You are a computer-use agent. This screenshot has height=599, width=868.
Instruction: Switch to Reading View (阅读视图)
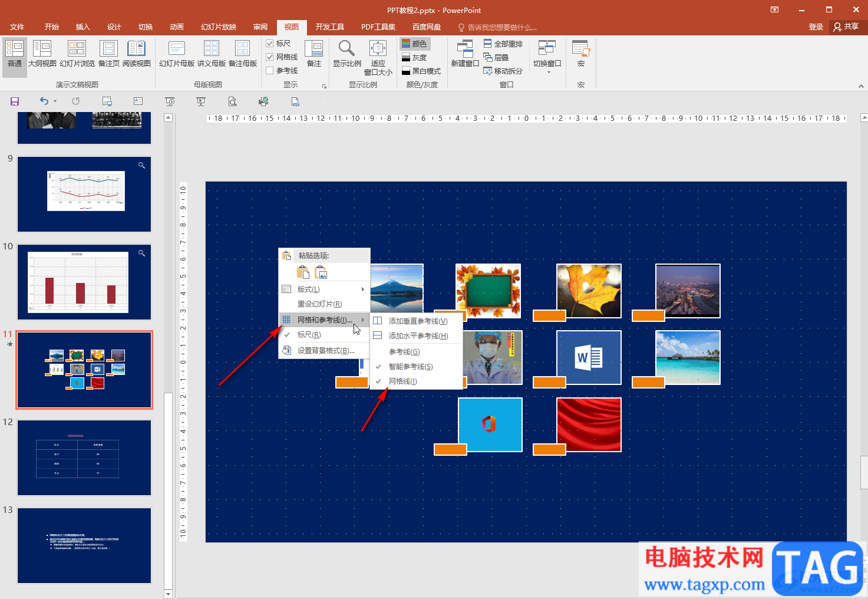click(137, 54)
